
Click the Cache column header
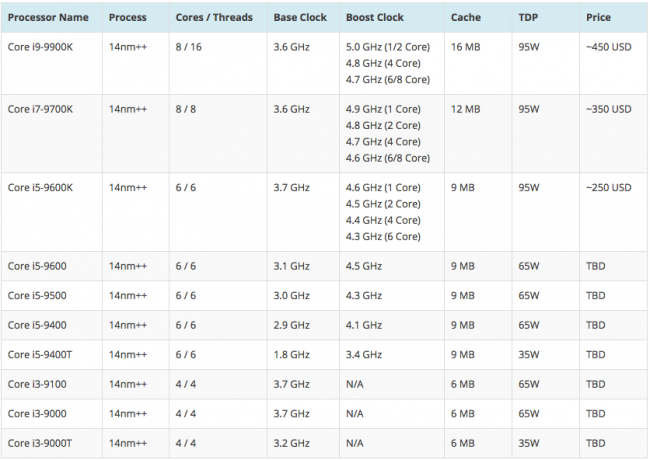[465, 18]
